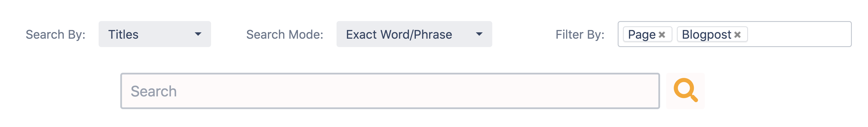Focus the main Search text box

tap(390, 91)
